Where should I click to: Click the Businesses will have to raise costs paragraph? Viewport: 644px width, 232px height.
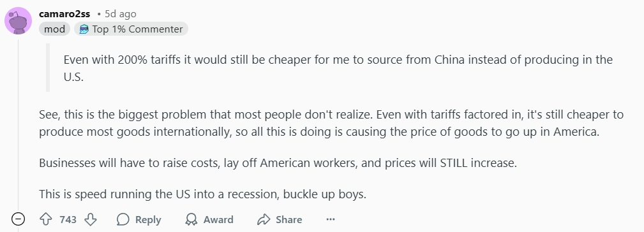pyautogui.click(x=278, y=163)
